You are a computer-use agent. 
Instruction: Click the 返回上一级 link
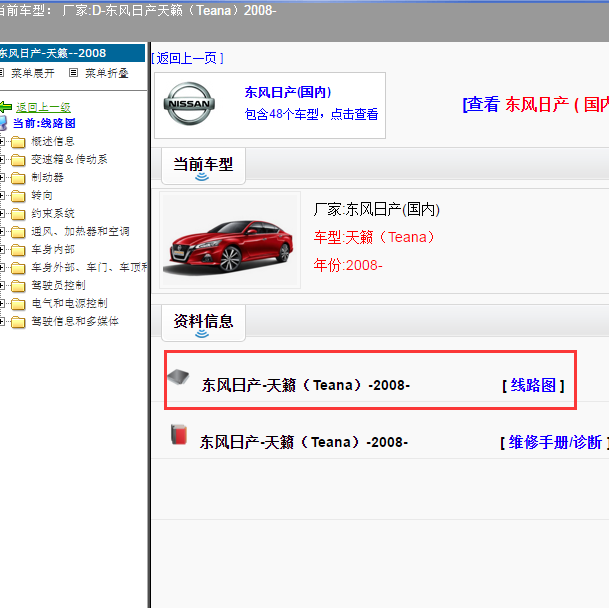[43, 107]
